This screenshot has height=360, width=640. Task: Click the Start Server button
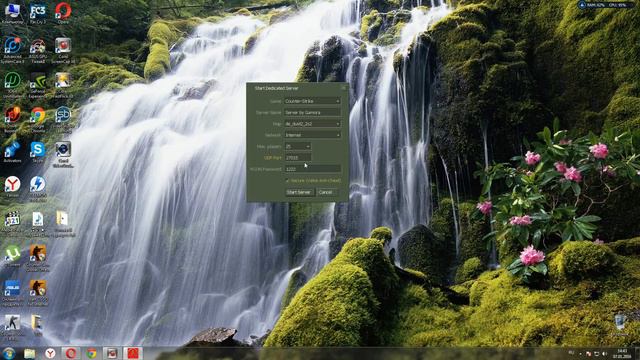coord(299,192)
